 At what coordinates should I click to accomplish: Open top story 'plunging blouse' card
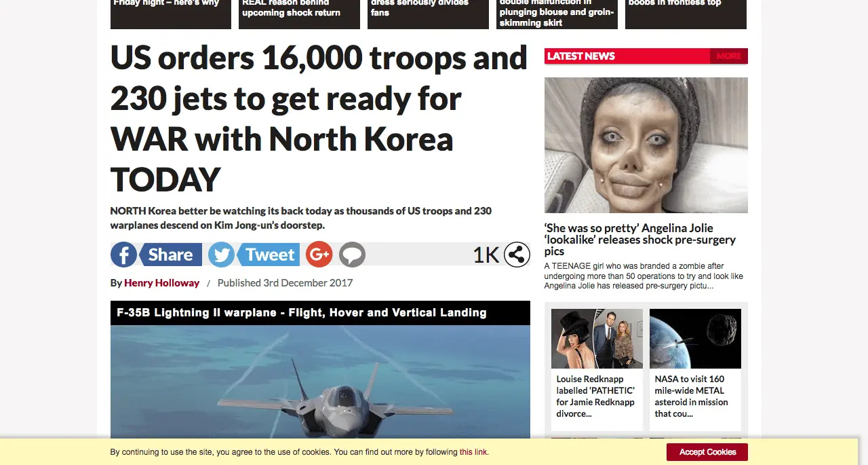557,14
